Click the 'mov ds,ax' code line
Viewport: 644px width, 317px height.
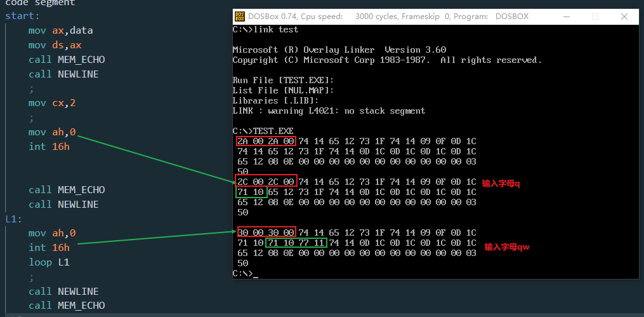(55, 45)
